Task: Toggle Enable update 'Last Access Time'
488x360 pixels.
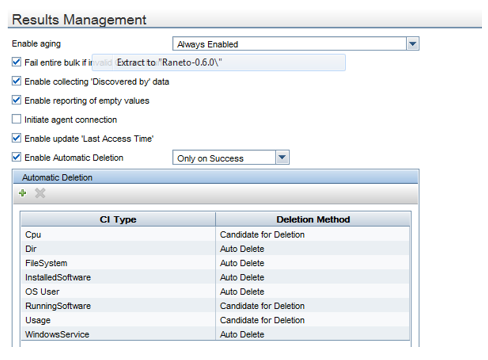Action: click(x=16, y=138)
